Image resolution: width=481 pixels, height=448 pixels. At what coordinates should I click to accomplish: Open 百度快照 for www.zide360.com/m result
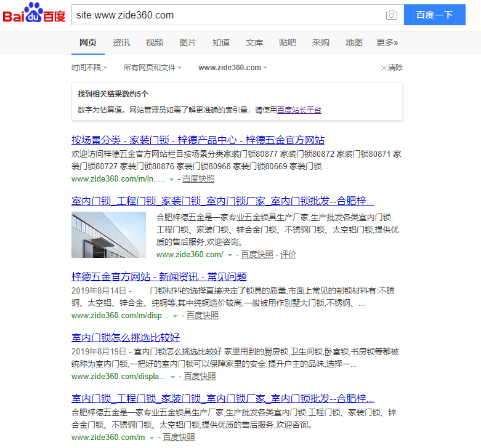(179, 438)
